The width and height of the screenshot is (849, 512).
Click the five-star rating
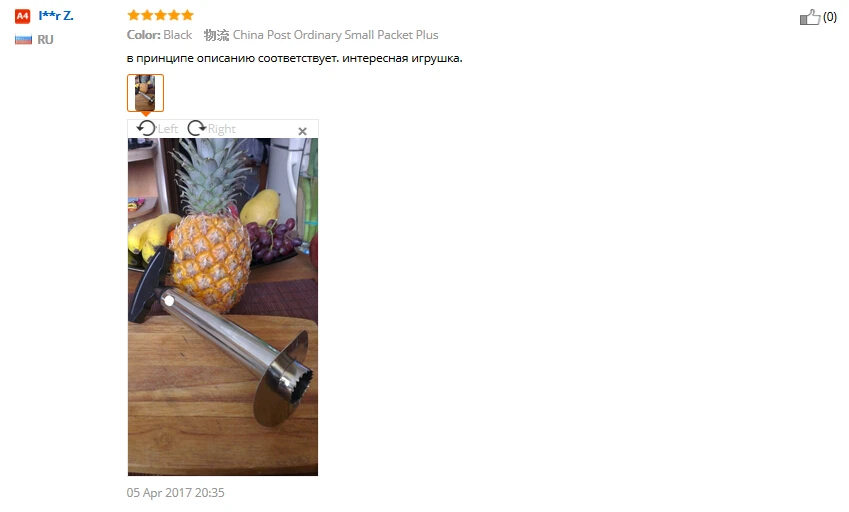[160, 15]
